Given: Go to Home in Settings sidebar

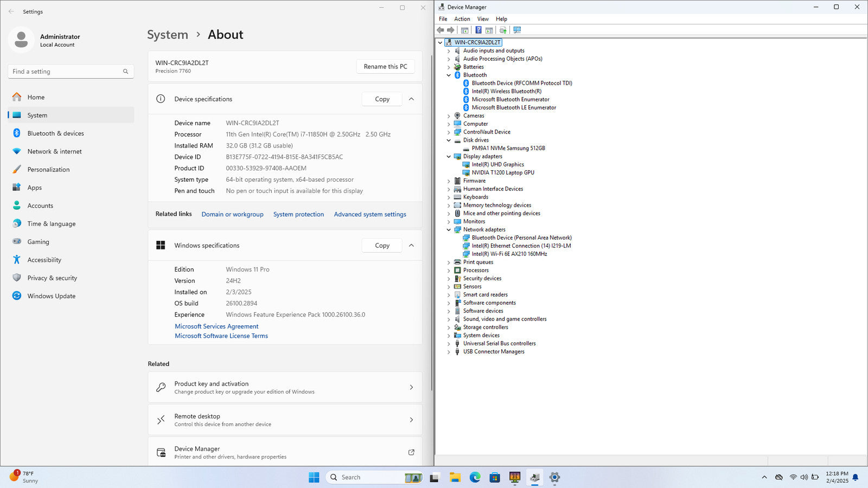Looking at the screenshot, I should pos(71,97).
